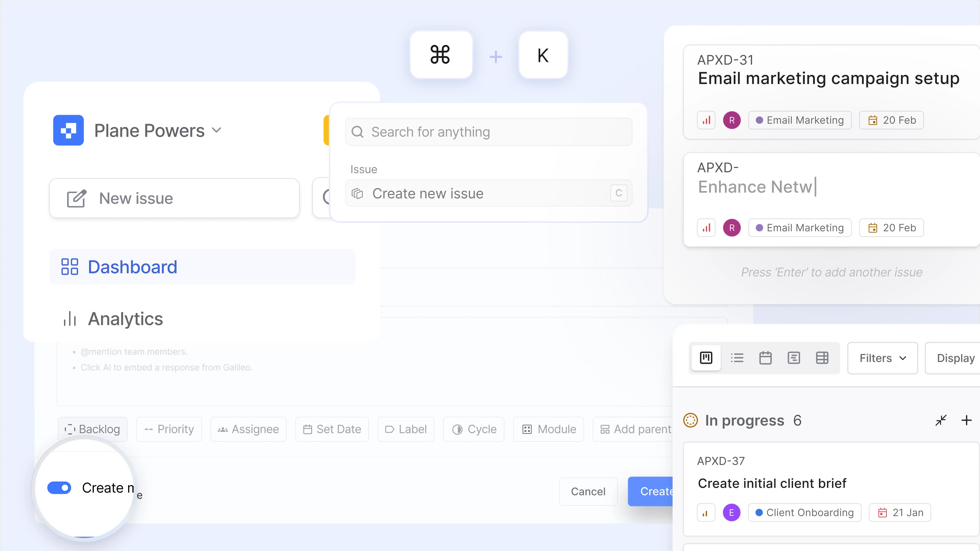Switch to the spreadsheet view icon

pos(823,358)
